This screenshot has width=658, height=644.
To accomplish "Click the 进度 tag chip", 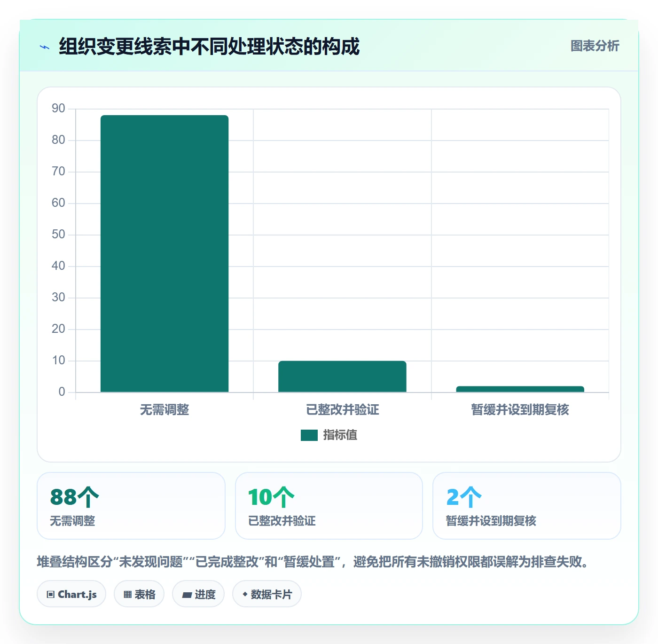I will coord(198,594).
